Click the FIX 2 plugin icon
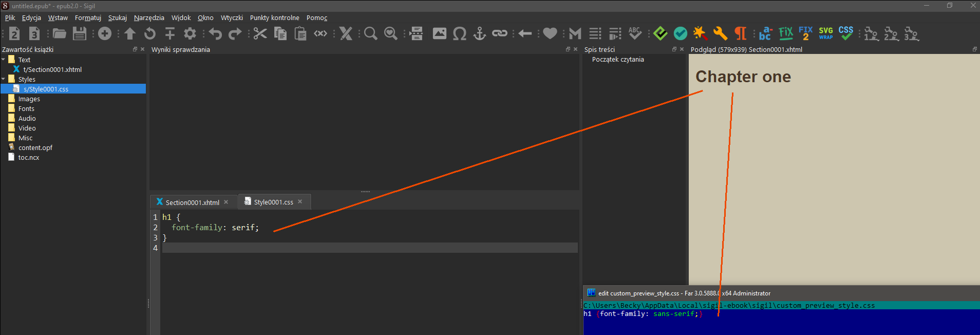This screenshot has height=335, width=980. pos(806,34)
